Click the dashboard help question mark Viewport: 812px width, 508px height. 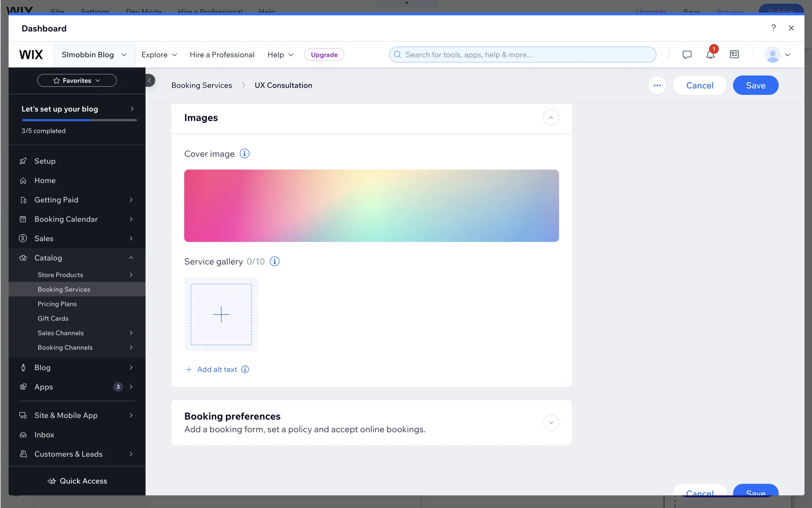[x=773, y=28]
